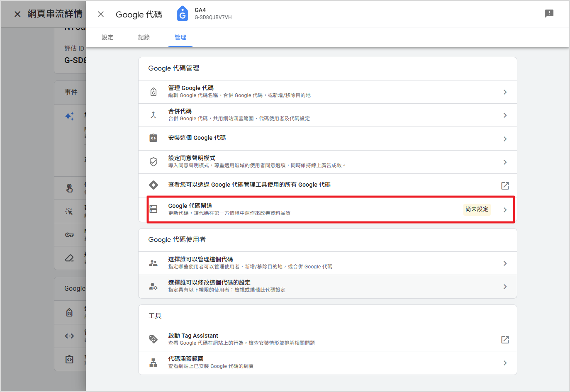Screen dimensions: 570x392
Task: Click the 設定同意聲明模式 shield icon
Action: click(x=153, y=162)
